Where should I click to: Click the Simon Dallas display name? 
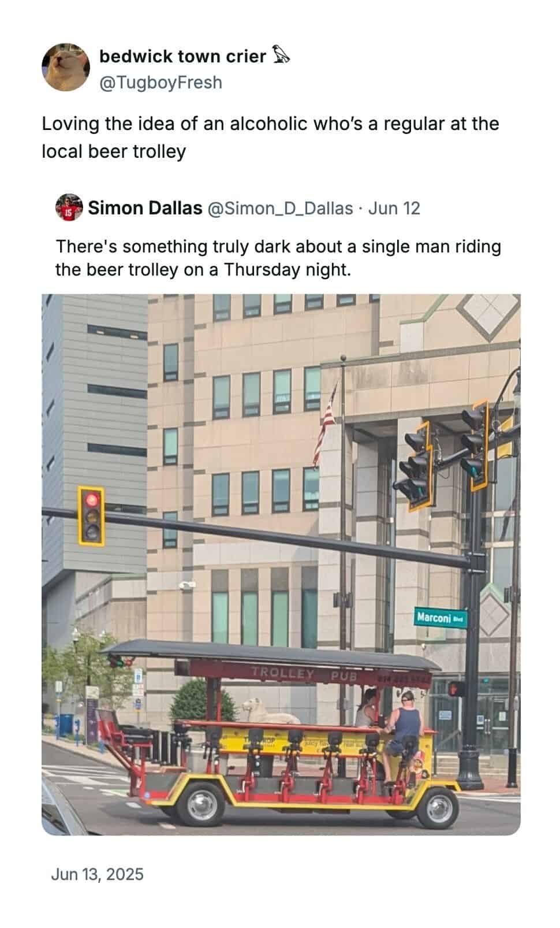coord(145,208)
